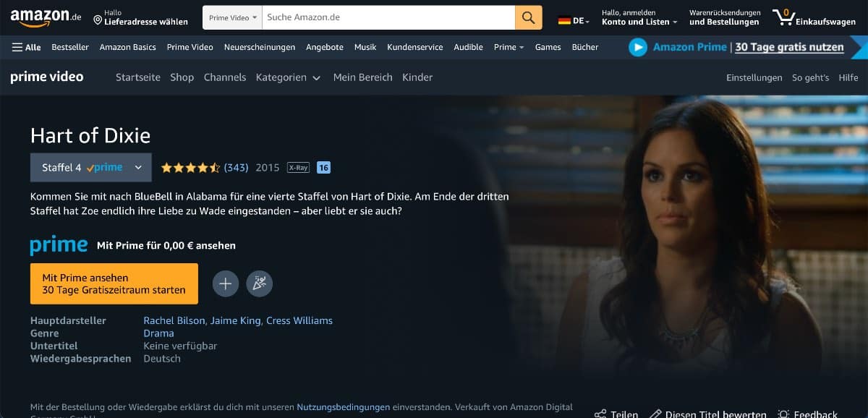
Task: Click the Hart of Dixie title
Action: point(90,135)
